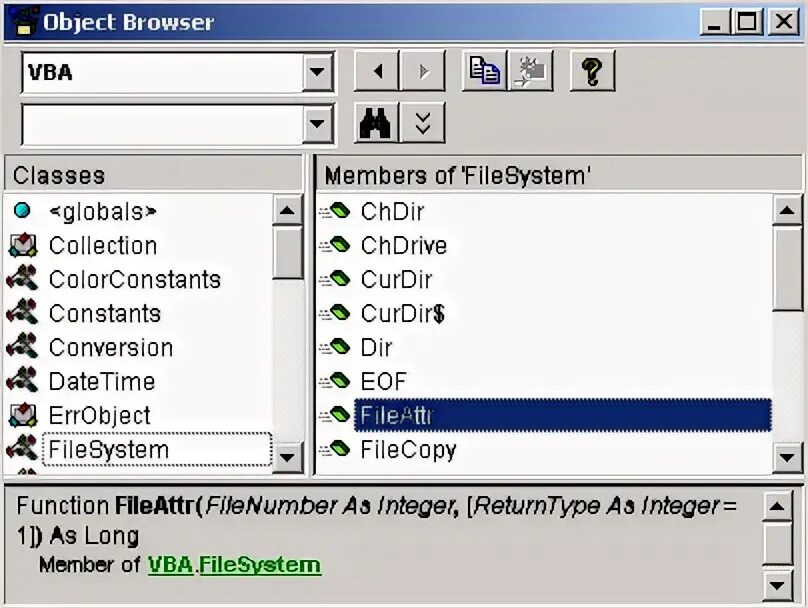
Task: Click the Classes column header
Action: click(154, 175)
